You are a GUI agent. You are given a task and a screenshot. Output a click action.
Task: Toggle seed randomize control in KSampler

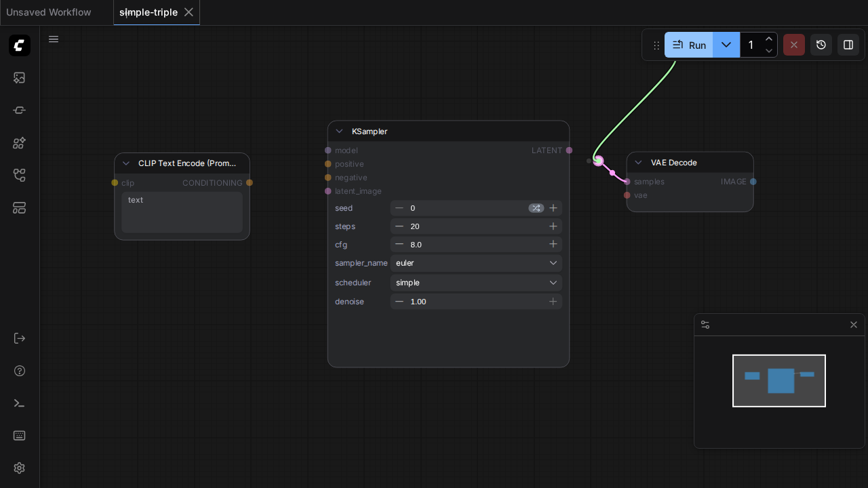[x=536, y=208]
